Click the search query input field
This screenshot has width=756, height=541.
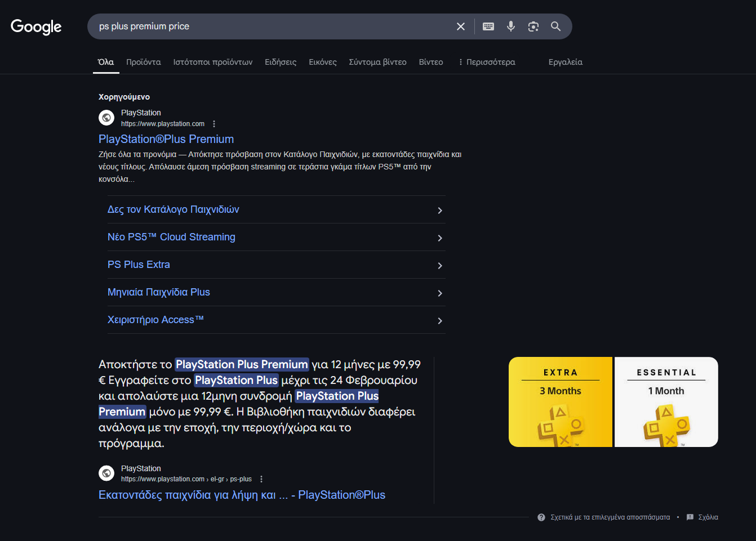273,26
